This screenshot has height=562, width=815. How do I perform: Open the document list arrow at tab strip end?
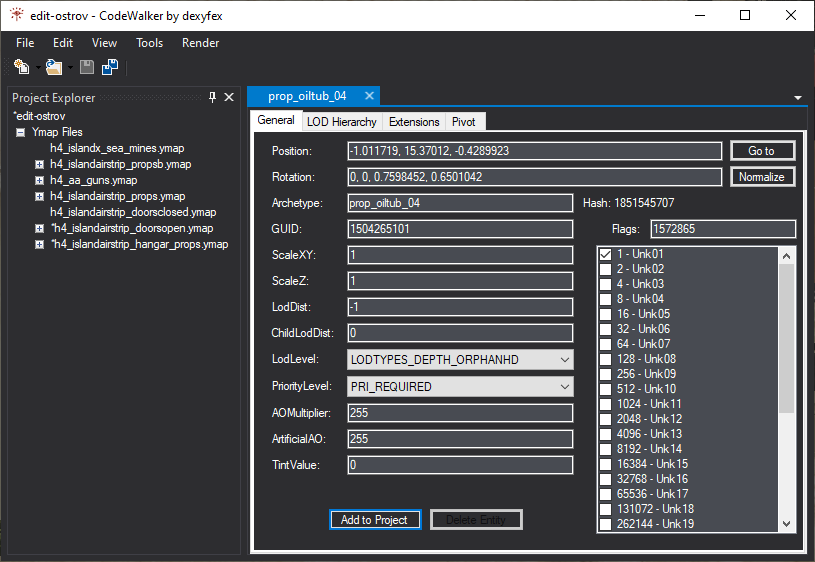click(798, 98)
